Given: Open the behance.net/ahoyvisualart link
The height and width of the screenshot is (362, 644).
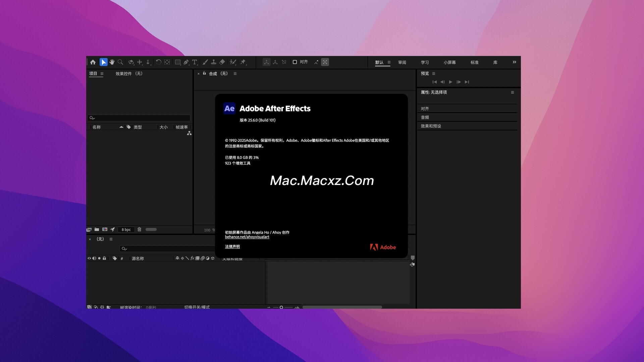Looking at the screenshot, I should pyautogui.click(x=247, y=237).
